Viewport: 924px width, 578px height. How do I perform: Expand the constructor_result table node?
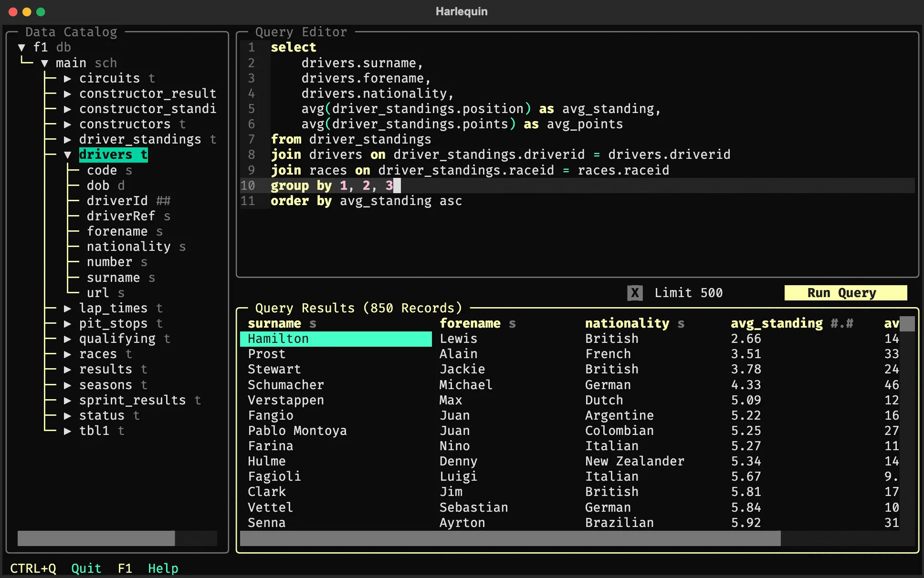click(x=72, y=93)
